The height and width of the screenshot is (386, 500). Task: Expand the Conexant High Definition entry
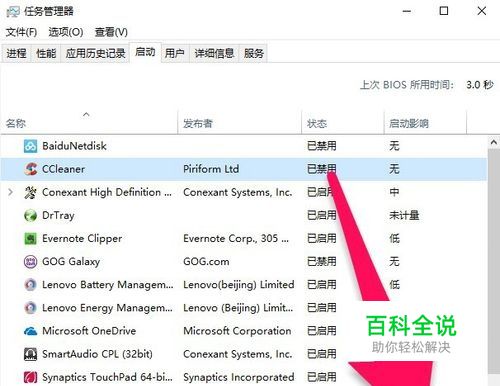point(11,192)
